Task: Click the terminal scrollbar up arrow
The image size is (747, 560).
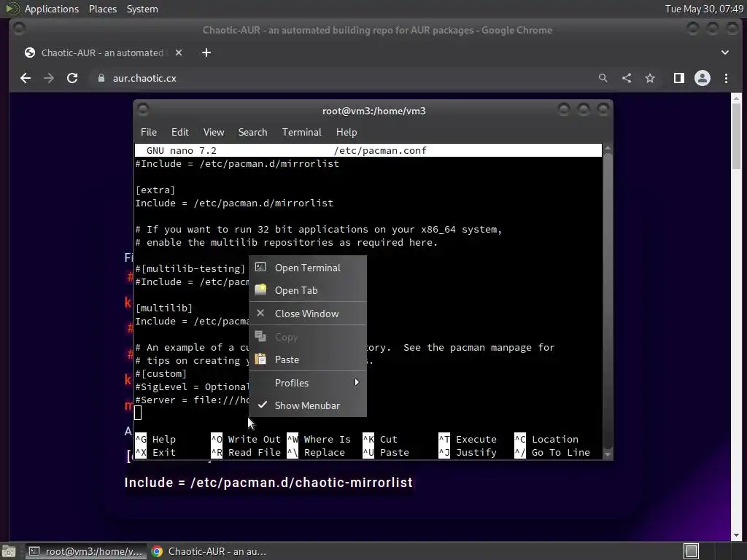Action: point(608,149)
